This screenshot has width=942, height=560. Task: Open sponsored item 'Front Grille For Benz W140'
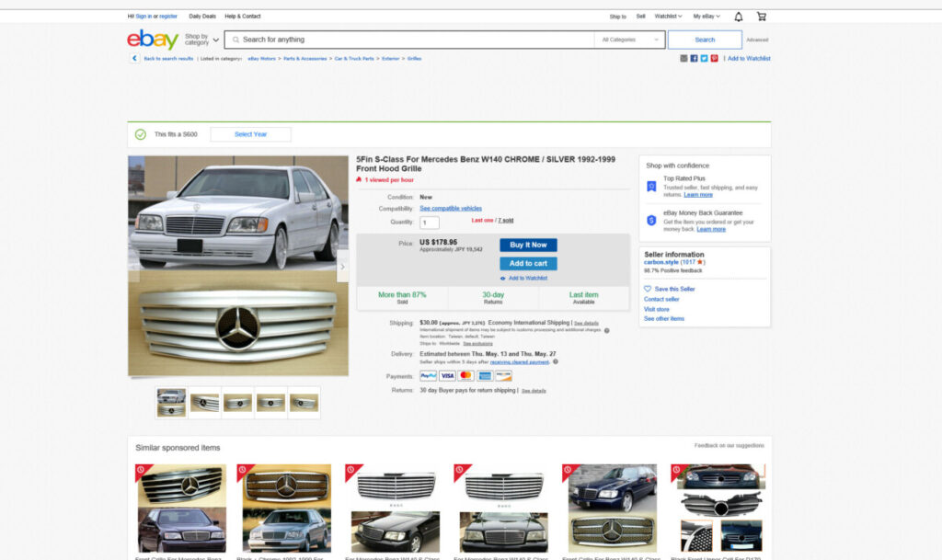[x=612, y=509]
